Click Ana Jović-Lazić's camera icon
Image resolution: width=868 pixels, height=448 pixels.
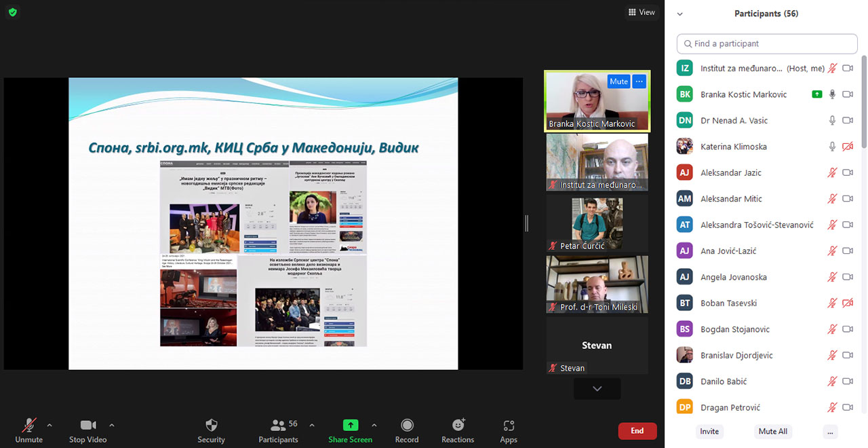[848, 251]
